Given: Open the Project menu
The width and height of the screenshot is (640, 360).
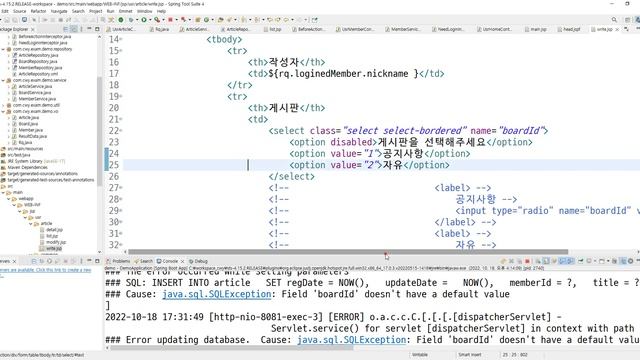Looking at the screenshot, I should tap(96, 11).
